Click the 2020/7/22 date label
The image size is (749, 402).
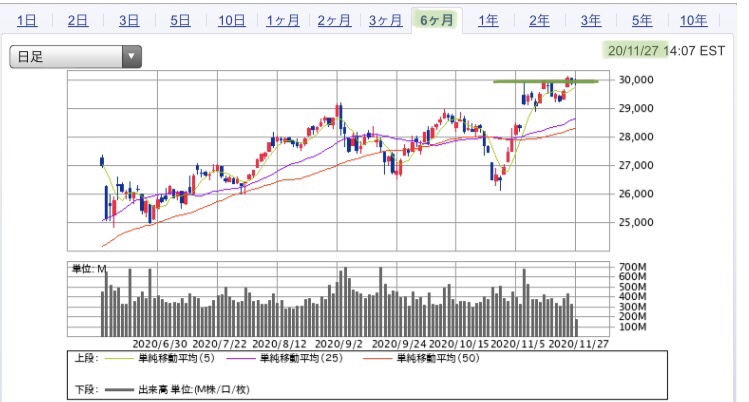(x=219, y=344)
